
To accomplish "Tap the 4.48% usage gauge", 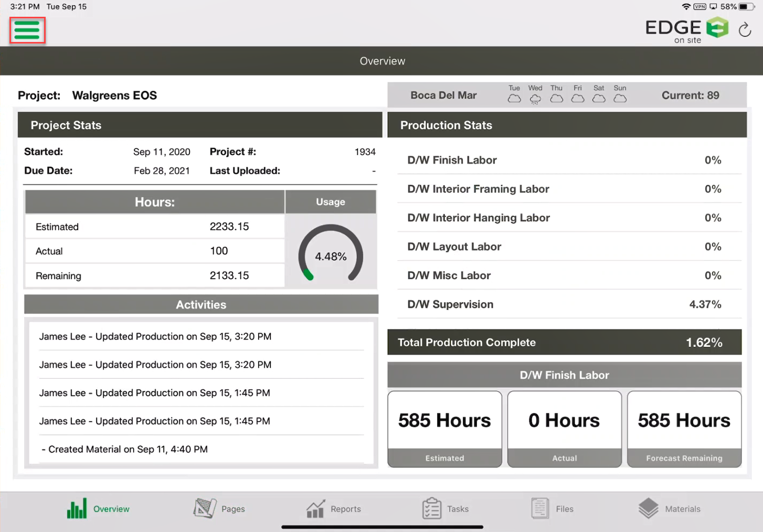I will pyautogui.click(x=331, y=256).
